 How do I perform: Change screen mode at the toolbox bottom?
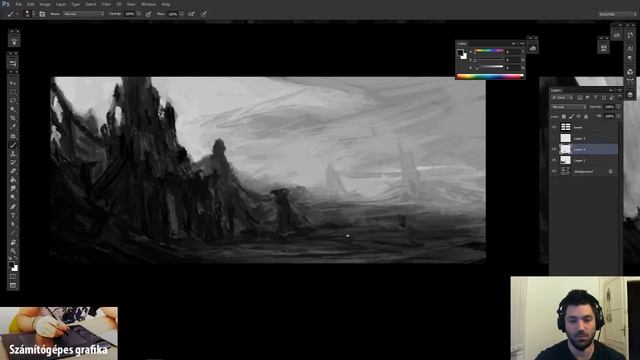[x=13, y=285]
